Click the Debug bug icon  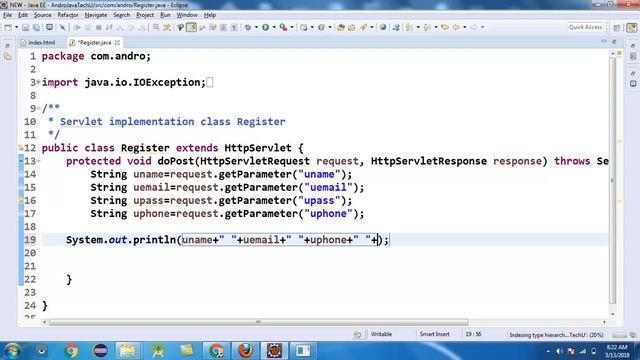tap(248, 27)
